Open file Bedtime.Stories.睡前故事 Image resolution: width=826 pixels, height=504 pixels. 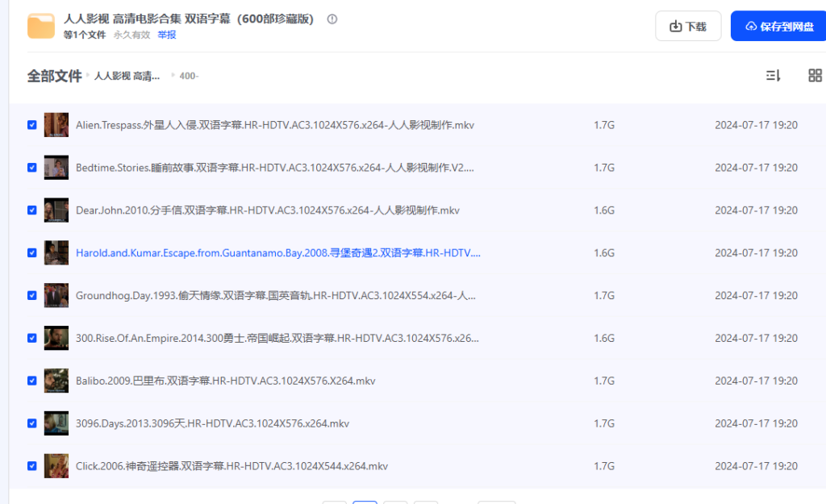[275, 168]
